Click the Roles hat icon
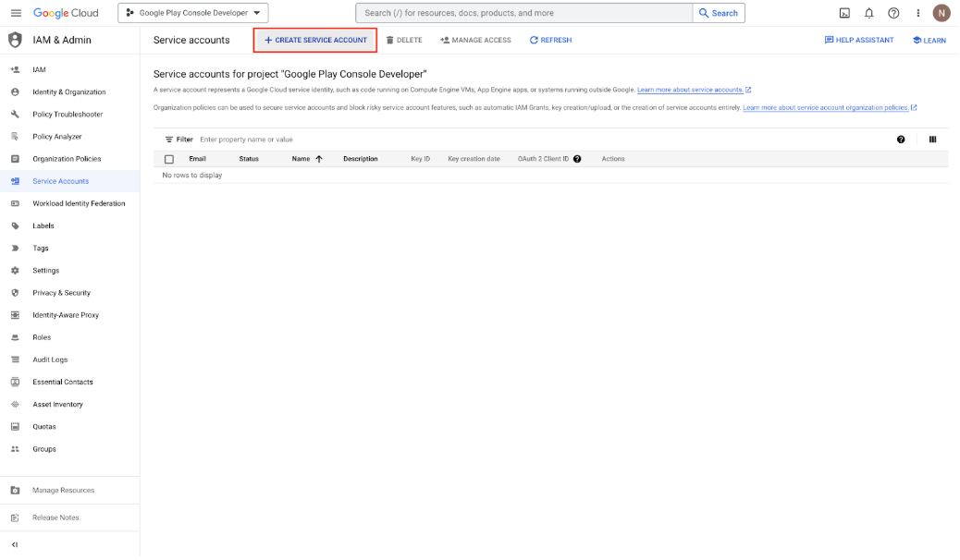Image resolution: width=960 pixels, height=560 pixels. (x=16, y=338)
